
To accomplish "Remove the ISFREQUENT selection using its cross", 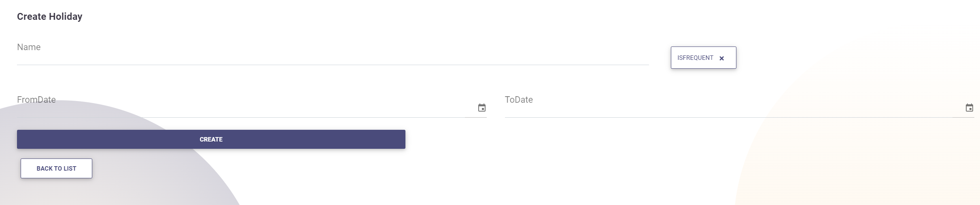I will 721,58.
